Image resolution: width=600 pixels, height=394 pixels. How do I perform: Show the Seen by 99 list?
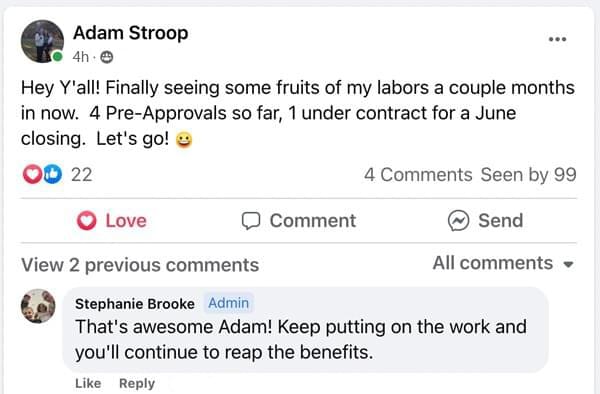tap(528, 175)
